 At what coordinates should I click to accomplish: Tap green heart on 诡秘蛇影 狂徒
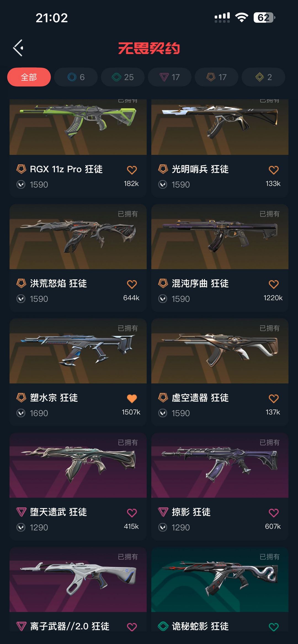tap(274, 627)
